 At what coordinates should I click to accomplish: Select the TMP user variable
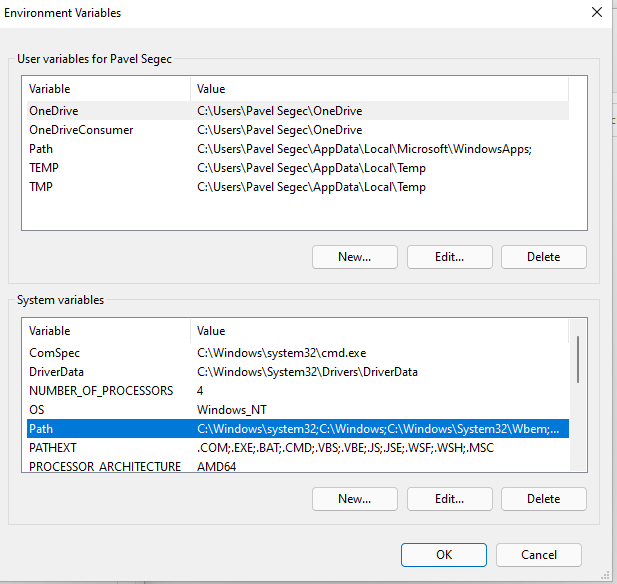(298, 187)
